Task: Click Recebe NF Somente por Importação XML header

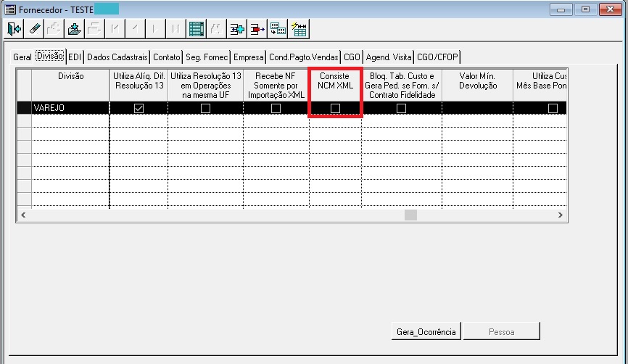Action: pyautogui.click(x=276, y=85)
